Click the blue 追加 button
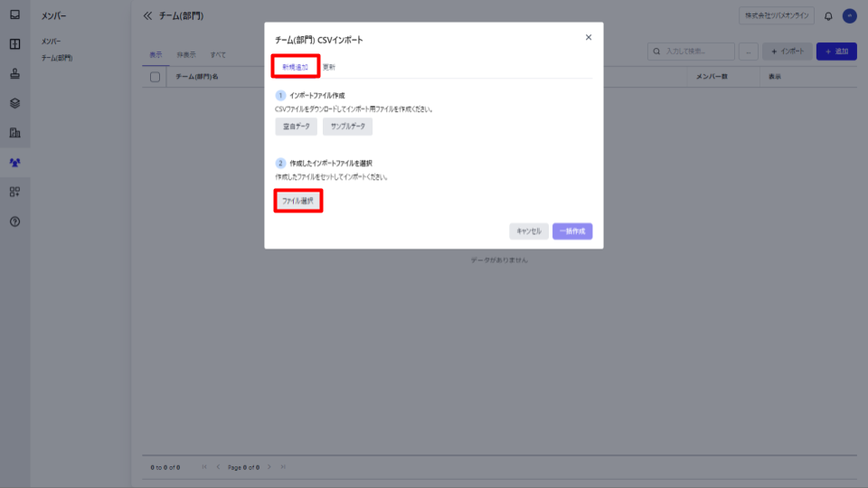The image size is (868, 488). tap(836, 52)
